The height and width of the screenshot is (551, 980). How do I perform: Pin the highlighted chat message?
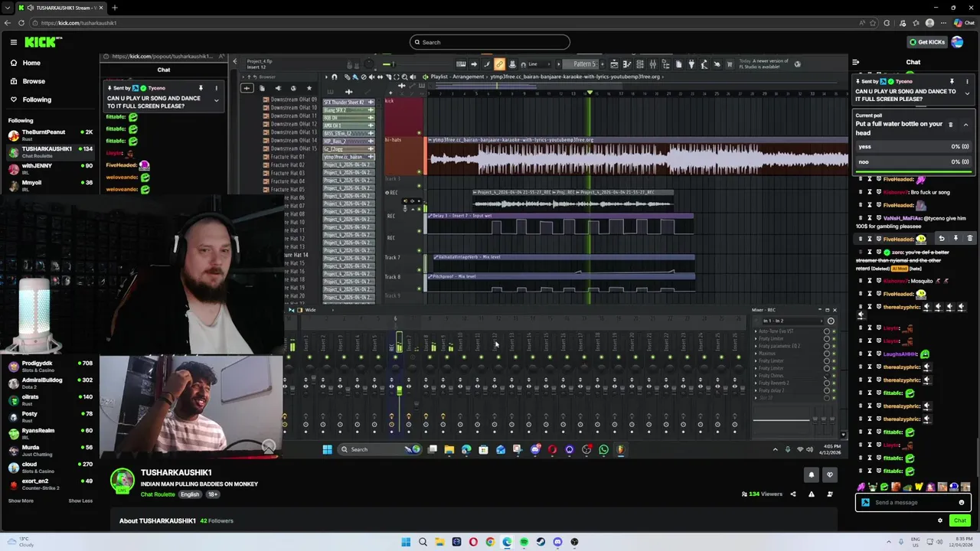[x=955, y=239]
